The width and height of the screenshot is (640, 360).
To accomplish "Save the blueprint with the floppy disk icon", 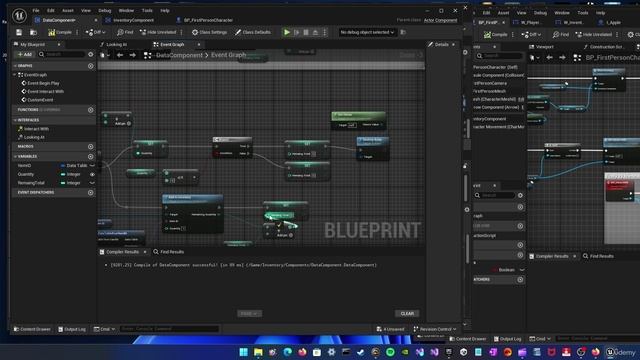I will 19,32.
